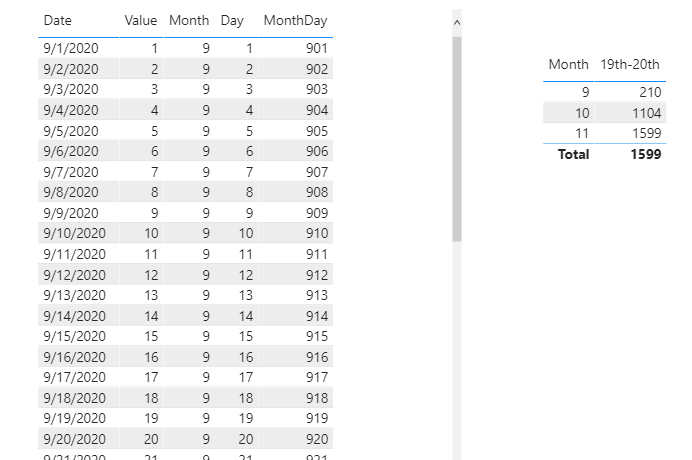Click the MonthDay value 912
692x460 pixels.
click(x=317, y=275)
